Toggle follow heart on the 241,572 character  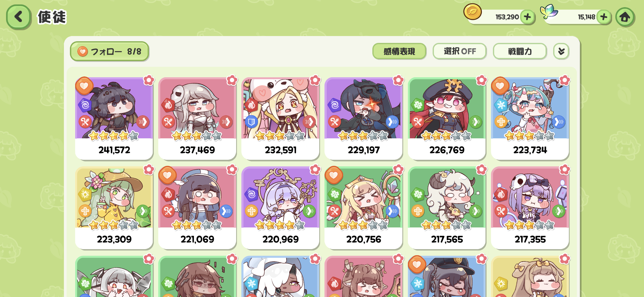[x=84, y=86]
